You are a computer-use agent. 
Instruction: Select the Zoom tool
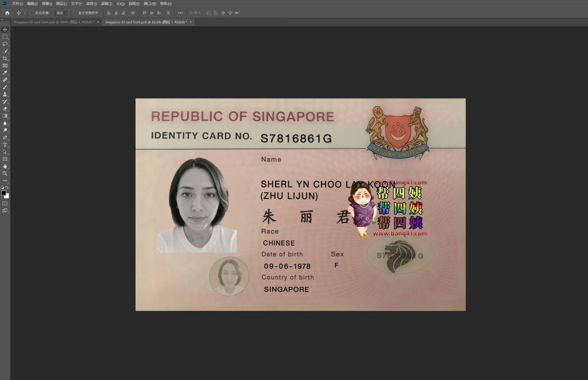tap(4, 173)
